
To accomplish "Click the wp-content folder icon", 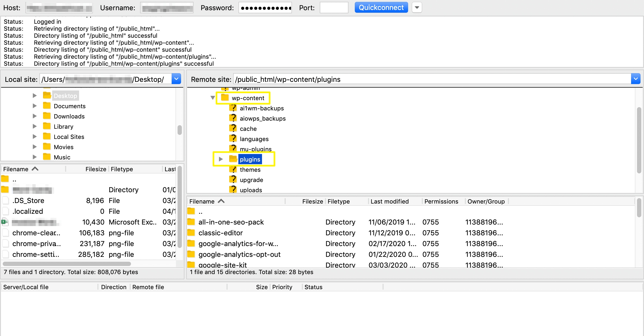I will click(225, 98).
